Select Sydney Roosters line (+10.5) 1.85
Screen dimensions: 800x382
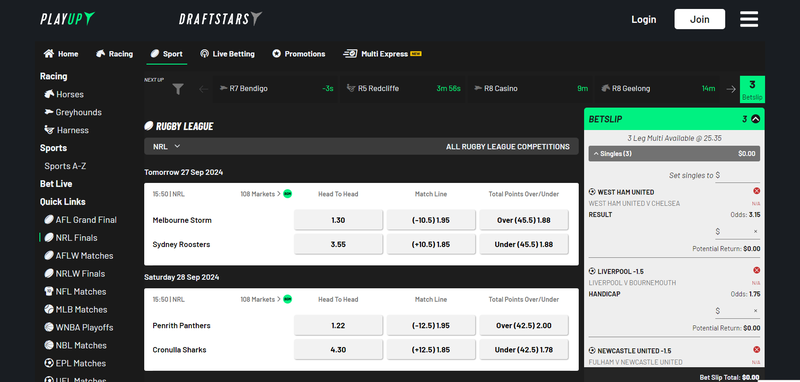click(431, 244)
